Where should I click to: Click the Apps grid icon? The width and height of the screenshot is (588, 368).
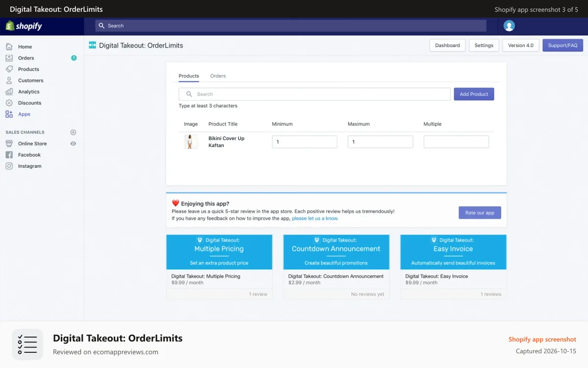[9, 114]
